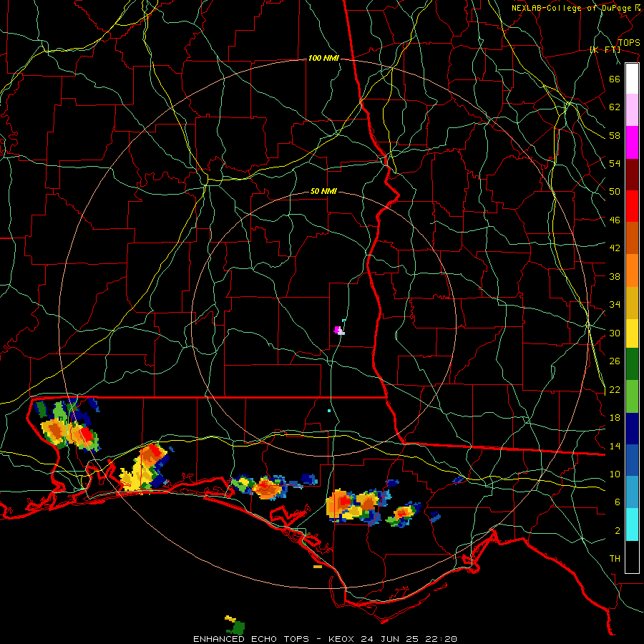Image resolution: width=644 pixels, height=644 pixels.
Task: Click the black TH swatch at the legend bottom
Action: pos(632,557)
